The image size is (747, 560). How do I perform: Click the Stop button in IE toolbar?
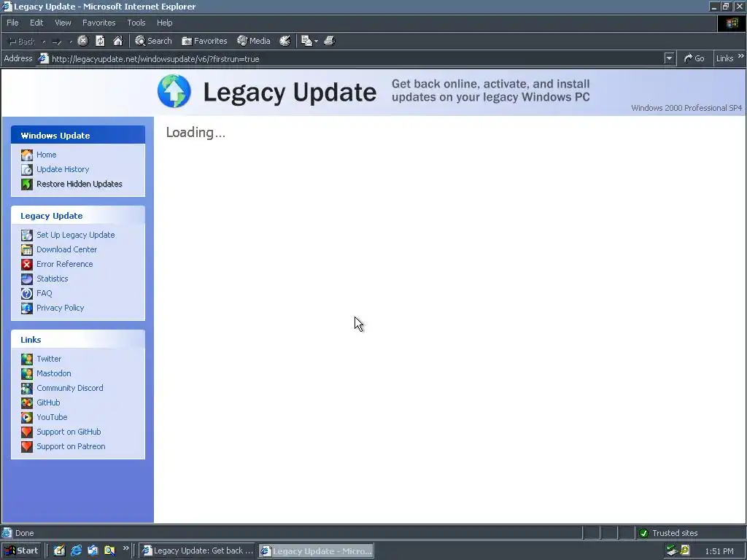tap(83, 41)
